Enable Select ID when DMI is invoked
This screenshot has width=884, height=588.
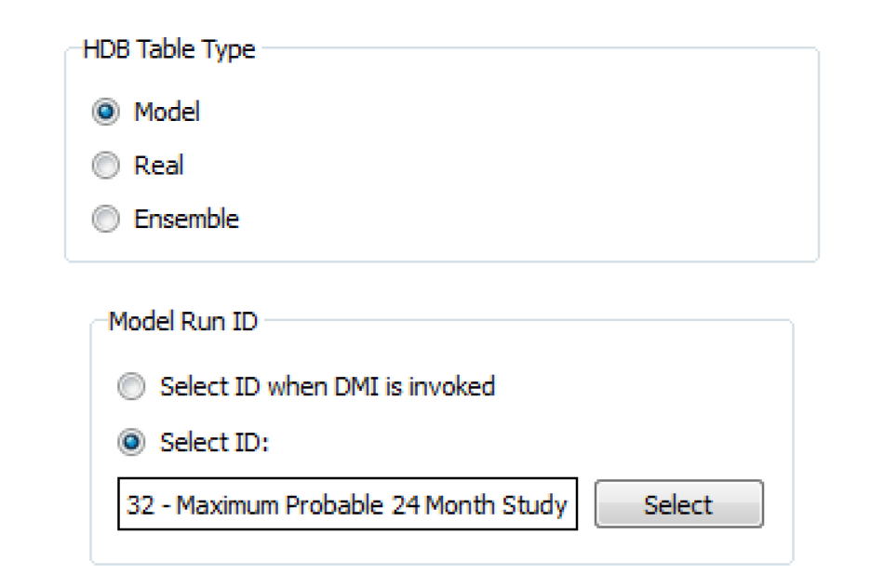point(132,388)
